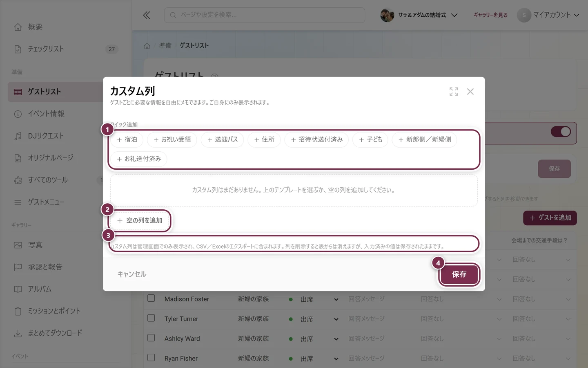The width and height of the screenshot is (588, 368).
Task: Tick the checkbox for Ryan Fisher
Action: pos(151,357)
